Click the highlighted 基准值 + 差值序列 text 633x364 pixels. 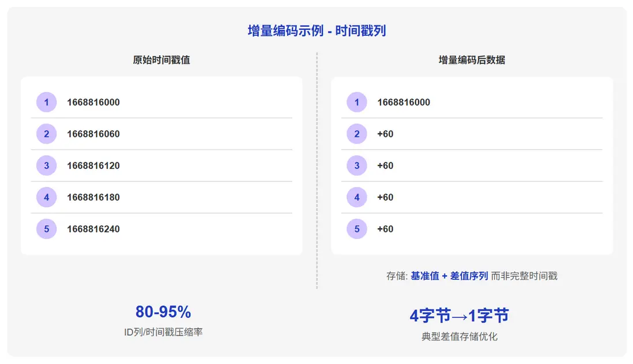(x=449, y=276)
